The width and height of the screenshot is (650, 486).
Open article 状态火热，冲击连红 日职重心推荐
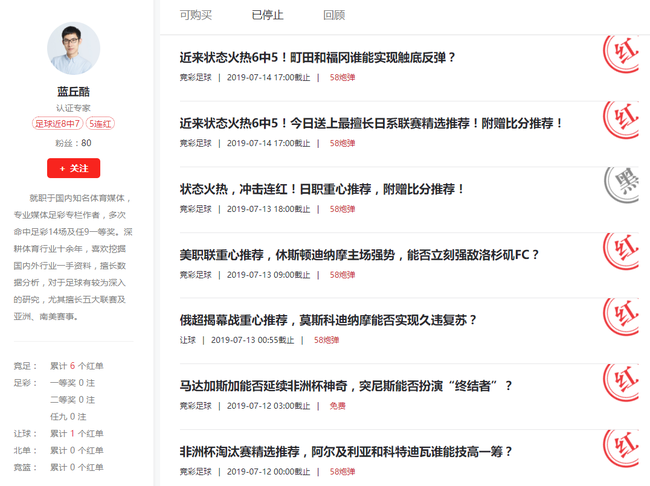(322, 189)
